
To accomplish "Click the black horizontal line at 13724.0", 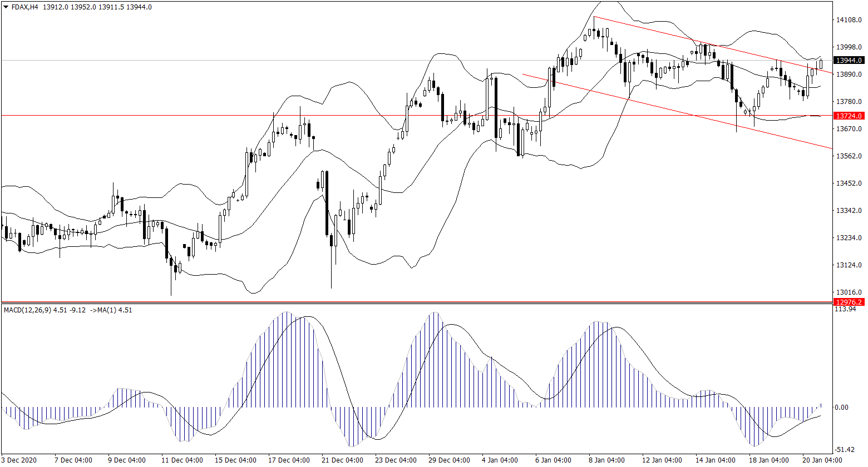I will tap(167, 116).
